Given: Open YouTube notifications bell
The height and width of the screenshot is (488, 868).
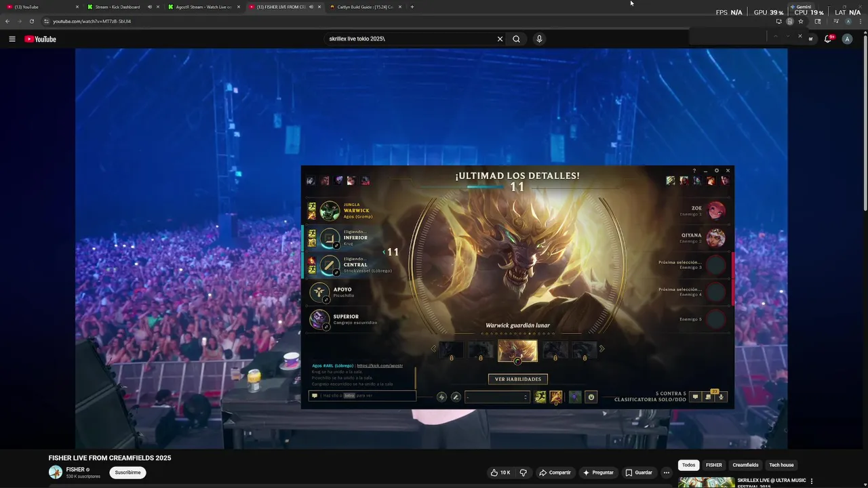Looking at the screenshot, I should pos(828,39).
